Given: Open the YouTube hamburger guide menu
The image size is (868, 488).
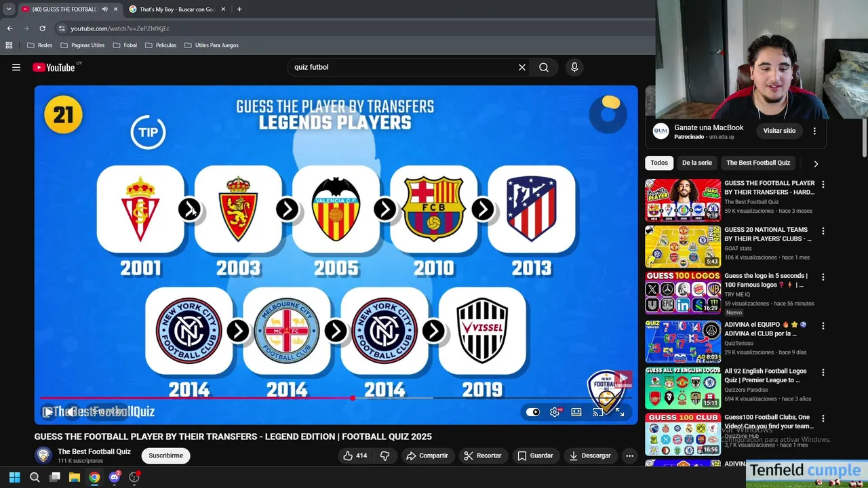Looking at the screenshot, I should [16, 67].
